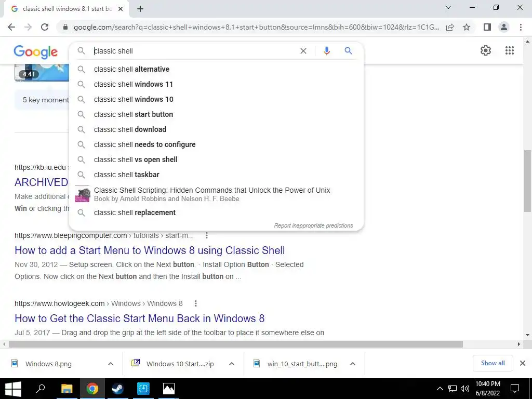Viewport: 532px width, 399px height.
Task: Open the volume control in the tray
Action: [465, 389]
